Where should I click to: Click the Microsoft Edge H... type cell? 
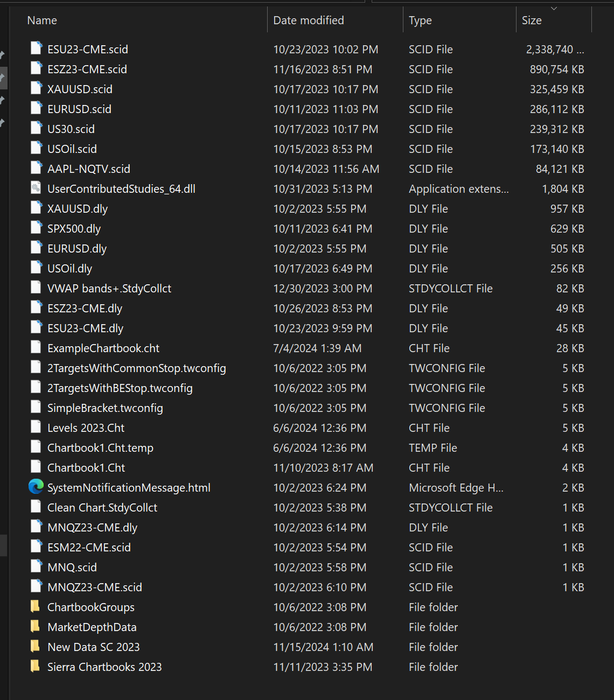coord(456,488)
